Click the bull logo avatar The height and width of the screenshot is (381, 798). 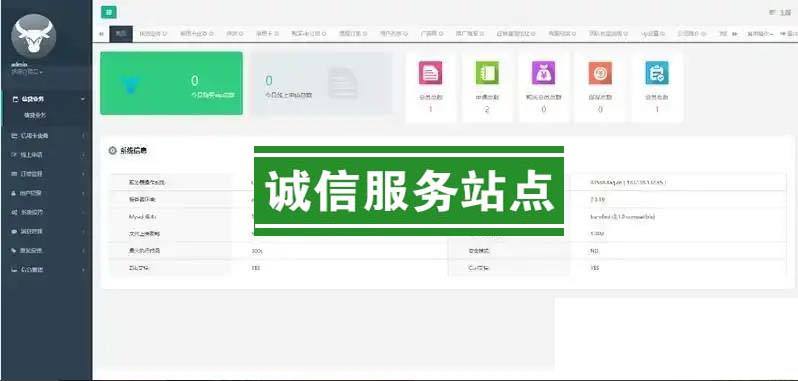(33, 36)
